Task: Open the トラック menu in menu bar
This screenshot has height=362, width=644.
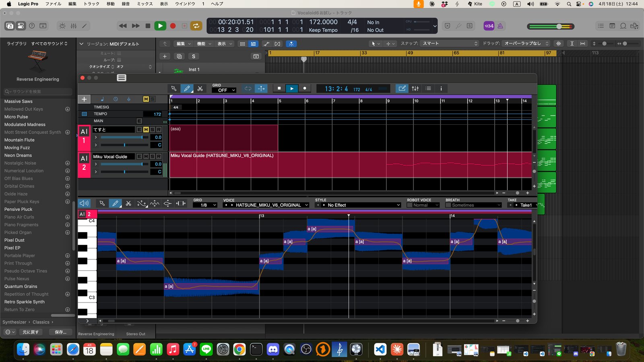Action: coord(91,4)
